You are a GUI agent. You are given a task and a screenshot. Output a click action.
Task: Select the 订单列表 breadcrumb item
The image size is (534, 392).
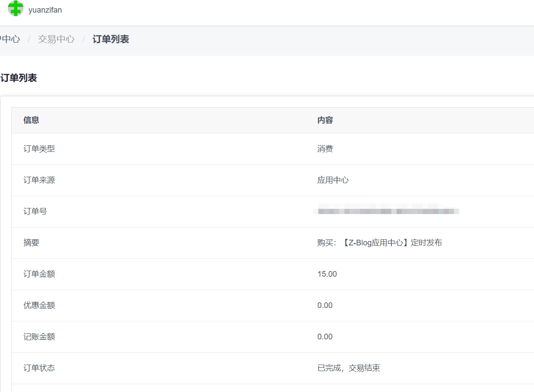[x=110, y=39]
